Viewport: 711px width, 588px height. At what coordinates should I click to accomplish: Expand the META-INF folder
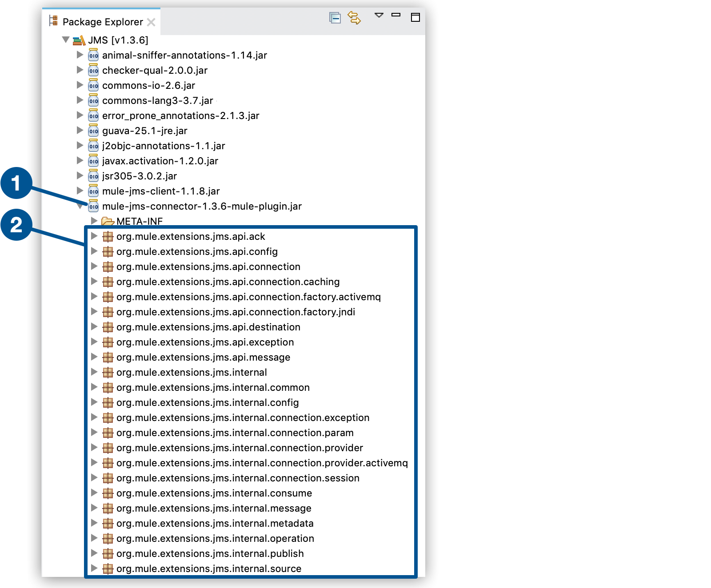94,221
